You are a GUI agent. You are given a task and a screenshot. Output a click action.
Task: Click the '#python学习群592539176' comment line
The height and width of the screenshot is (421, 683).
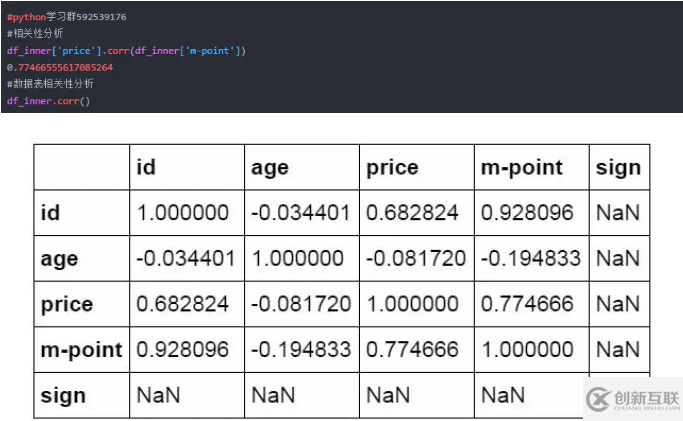[66, 17]
